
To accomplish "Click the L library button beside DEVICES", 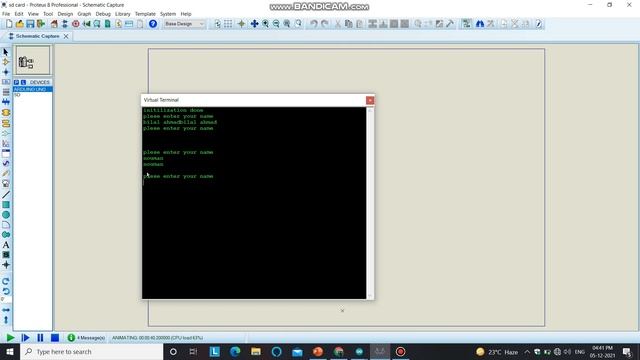I will point(23,82).
